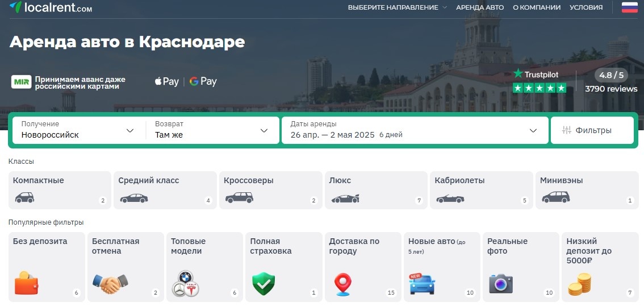Viewport: 644px width, 306px height.
Task: Toggle the Без депозита filter
Action: [47, 267]
